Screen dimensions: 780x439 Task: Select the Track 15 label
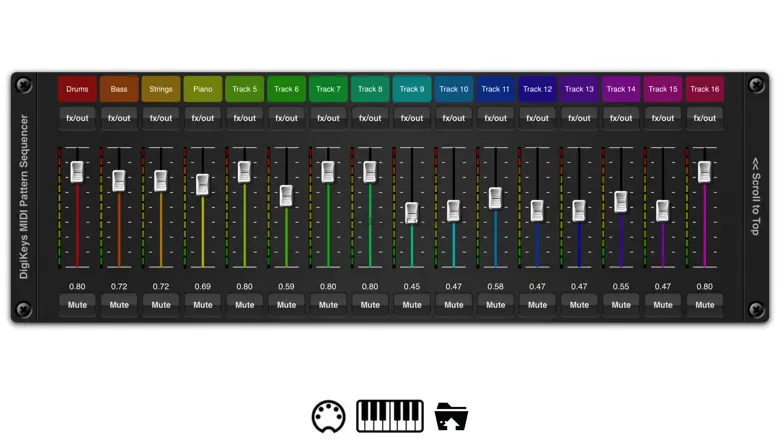pyautogui.click(x=663, y=89)
